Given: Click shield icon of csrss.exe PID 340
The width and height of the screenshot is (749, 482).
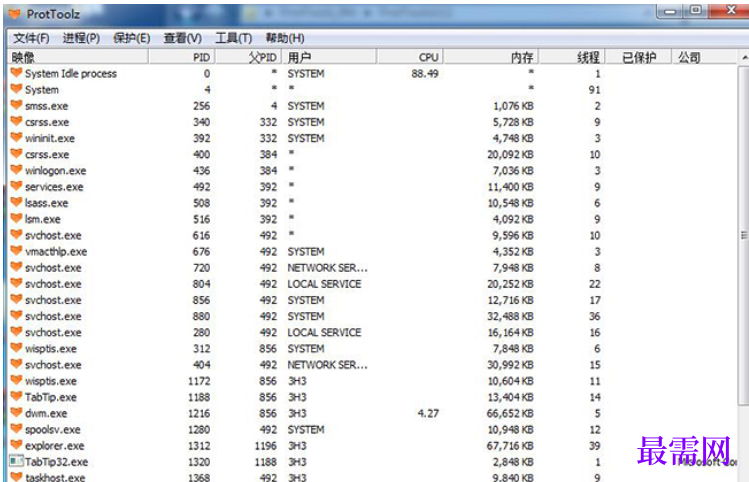Looking at the screenshot, I should (x=16, y=121).
